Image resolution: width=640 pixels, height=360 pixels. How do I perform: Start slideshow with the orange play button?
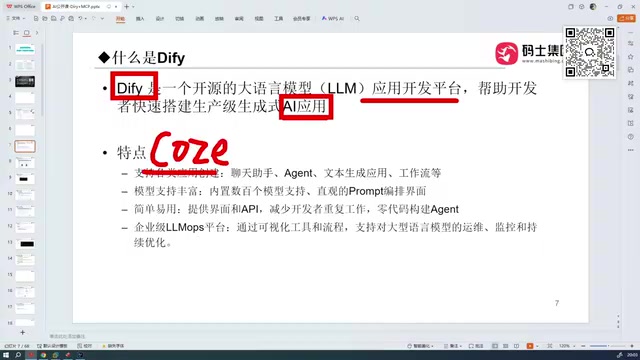pyautogui.click(x=530, y=346)
